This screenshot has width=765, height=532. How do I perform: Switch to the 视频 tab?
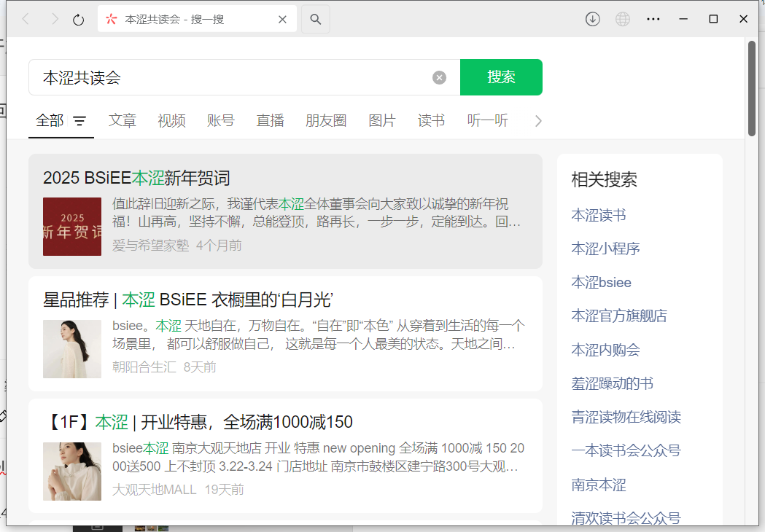pos(171,120)
